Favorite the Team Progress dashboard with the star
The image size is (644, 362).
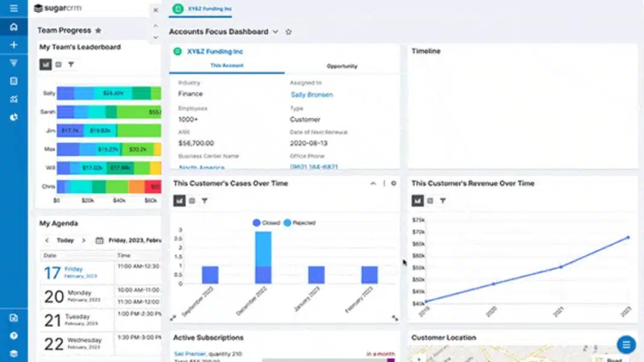click(98, 31)
